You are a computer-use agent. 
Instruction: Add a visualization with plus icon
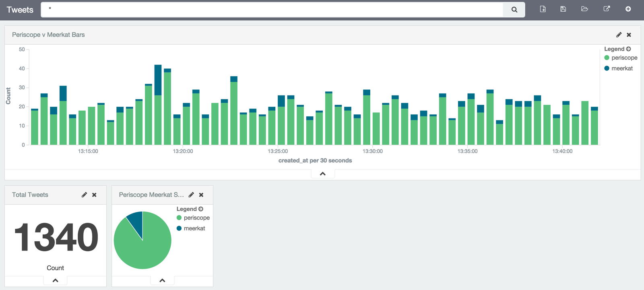[628, 9]
